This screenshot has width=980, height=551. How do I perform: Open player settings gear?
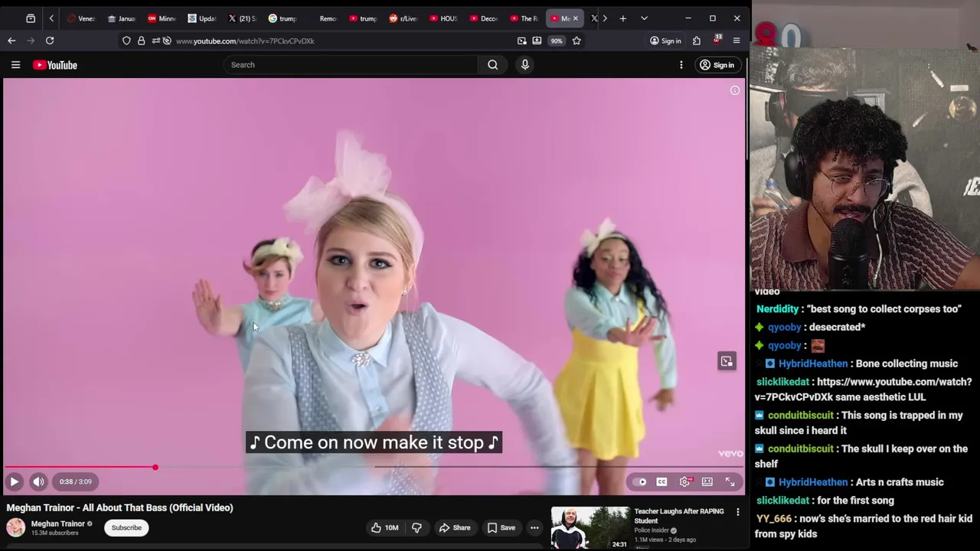(x=685, y=481)
